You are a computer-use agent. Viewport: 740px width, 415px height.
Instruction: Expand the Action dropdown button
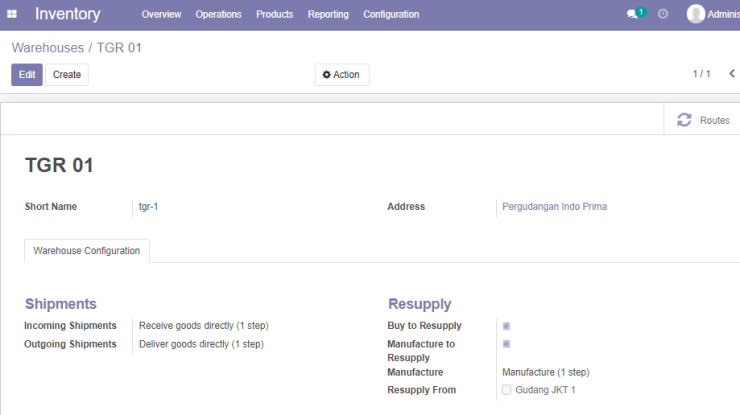[x=342, y=75]
